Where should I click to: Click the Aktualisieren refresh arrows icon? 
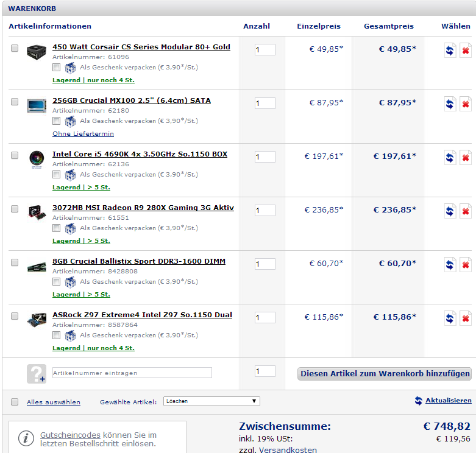pyautogui.click(x=419, y=401)
